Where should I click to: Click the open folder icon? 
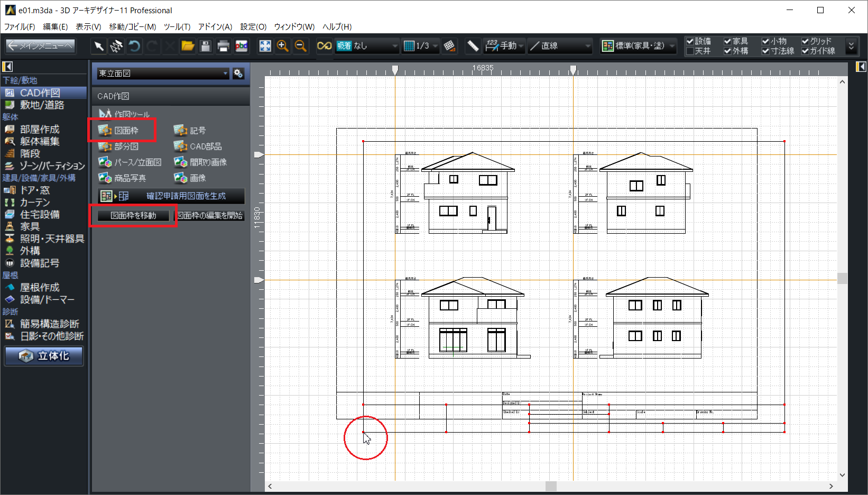pos(188,47)
